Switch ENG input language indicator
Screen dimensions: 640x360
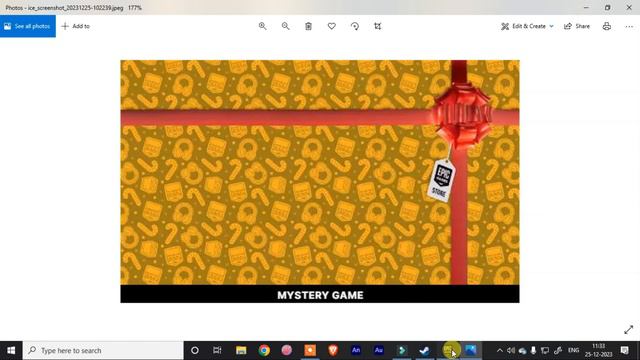pos(573,350)
